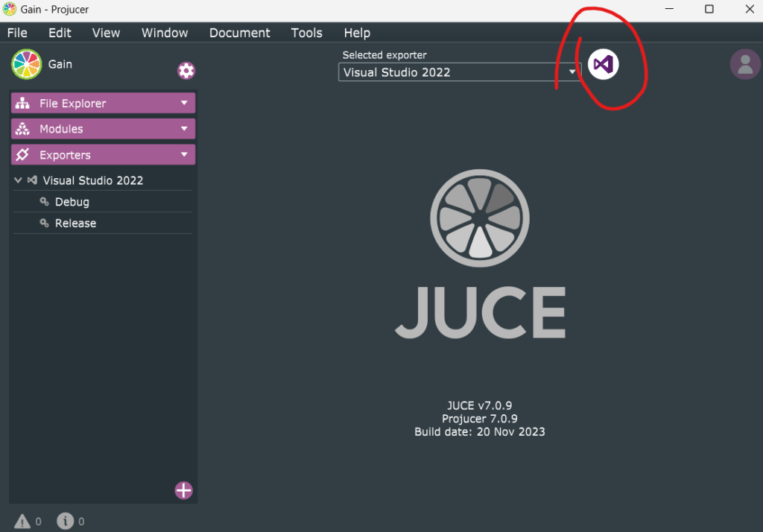This screenshot has width=763, height=532.
Task: Click the File Explorer panel header
Action: [x=103, y=103]
